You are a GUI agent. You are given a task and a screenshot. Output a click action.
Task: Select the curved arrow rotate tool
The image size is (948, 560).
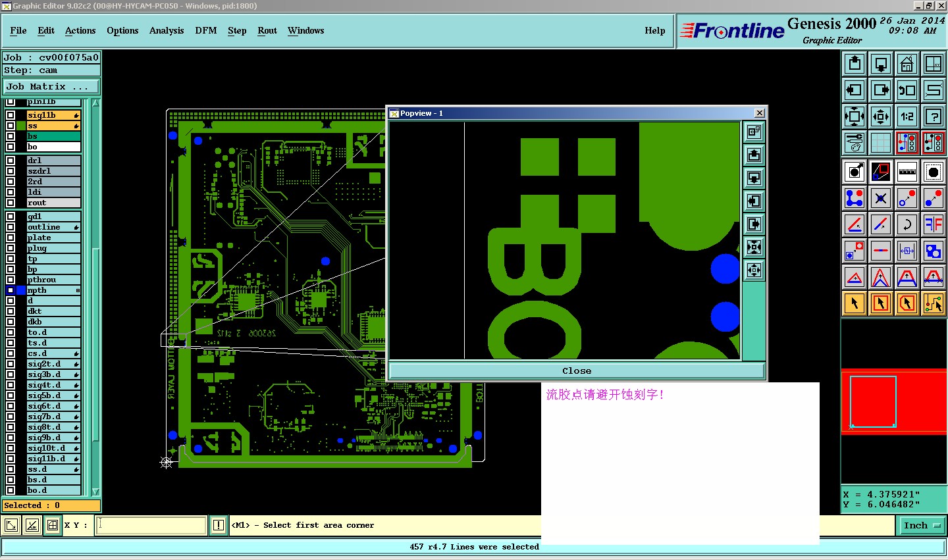point(907,224)
